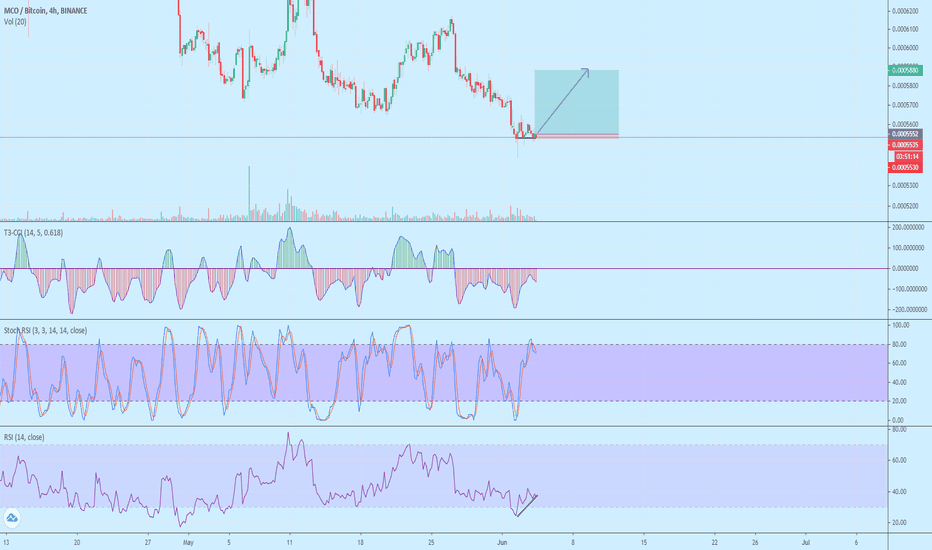Click the Jun label on time axis

pos(502,542)
